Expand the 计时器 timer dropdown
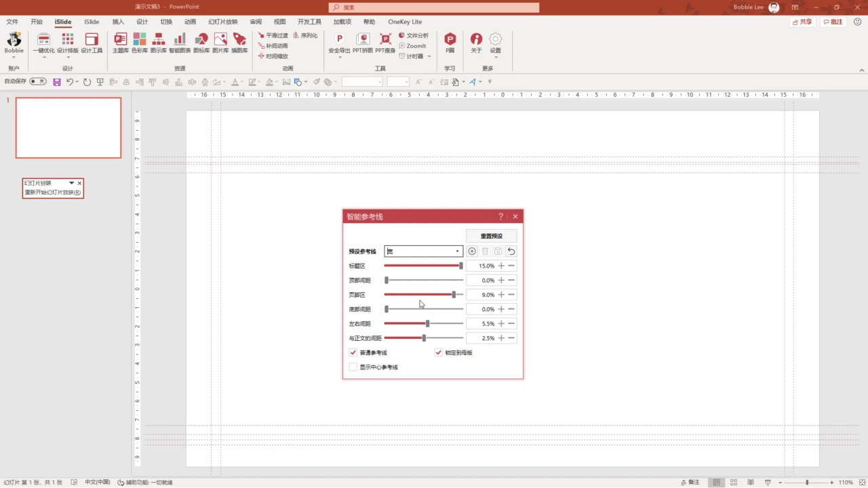Image resolution: width=868 pixels, height=488 pixels. [429, 56]
